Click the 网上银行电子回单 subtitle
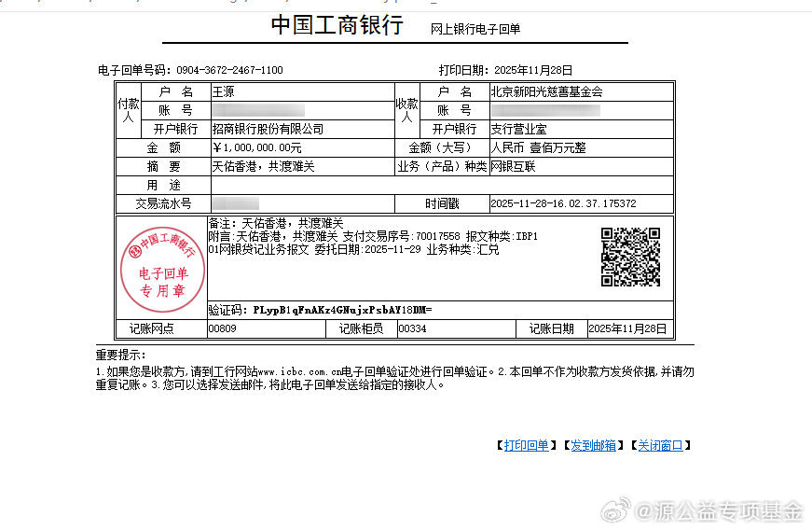Viewport: 812px width, 530px height. click(x=475, y=29)
